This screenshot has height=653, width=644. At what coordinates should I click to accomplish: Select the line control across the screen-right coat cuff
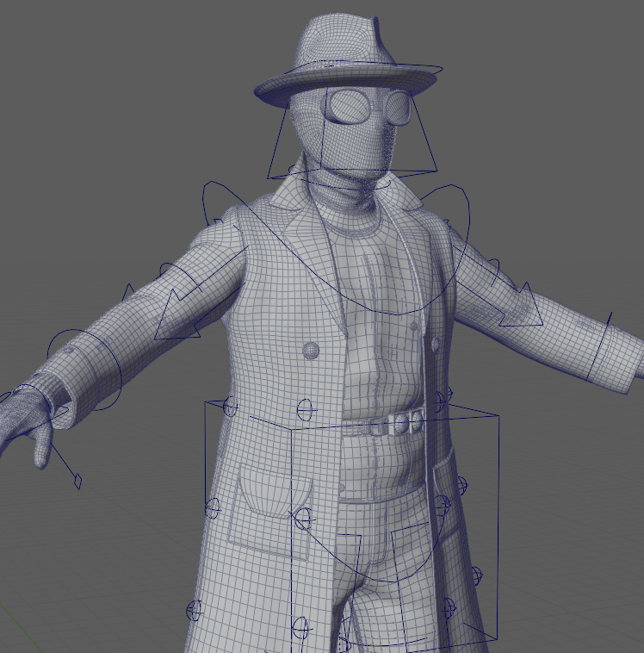(x=599, y=346)
